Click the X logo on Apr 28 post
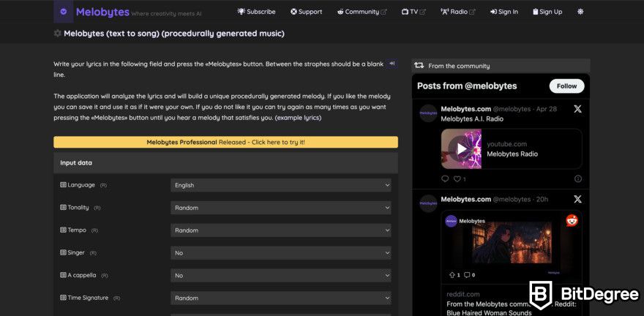 pyautogui.click(x=577, y=109)
